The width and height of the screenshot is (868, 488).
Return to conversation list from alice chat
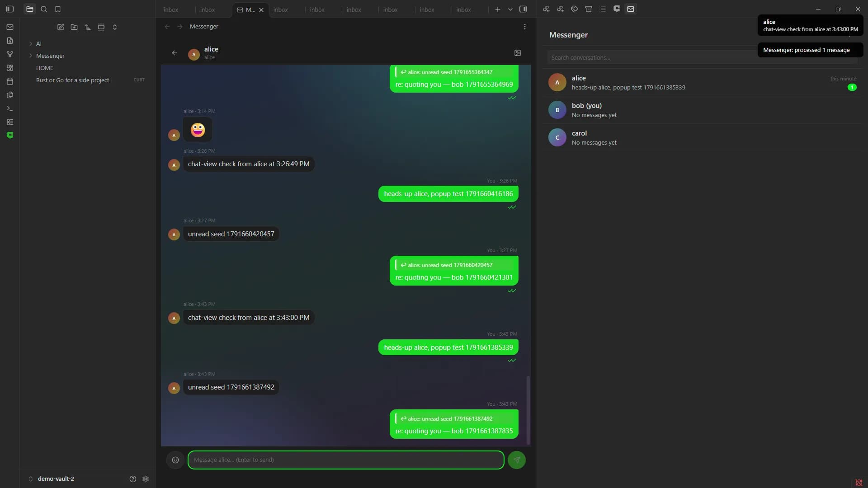point(175,53)
